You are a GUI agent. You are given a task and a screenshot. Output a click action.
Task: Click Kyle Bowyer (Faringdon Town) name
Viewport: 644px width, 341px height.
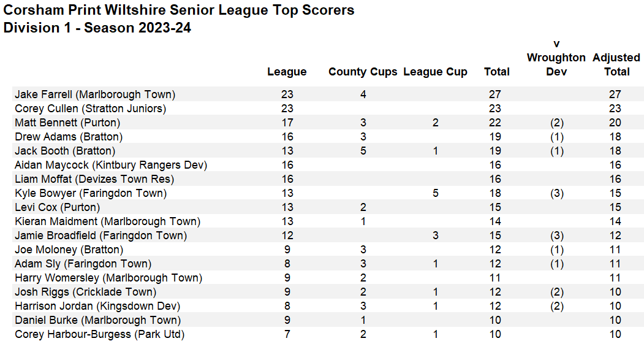pyautogui.click(x=90, y=193)
